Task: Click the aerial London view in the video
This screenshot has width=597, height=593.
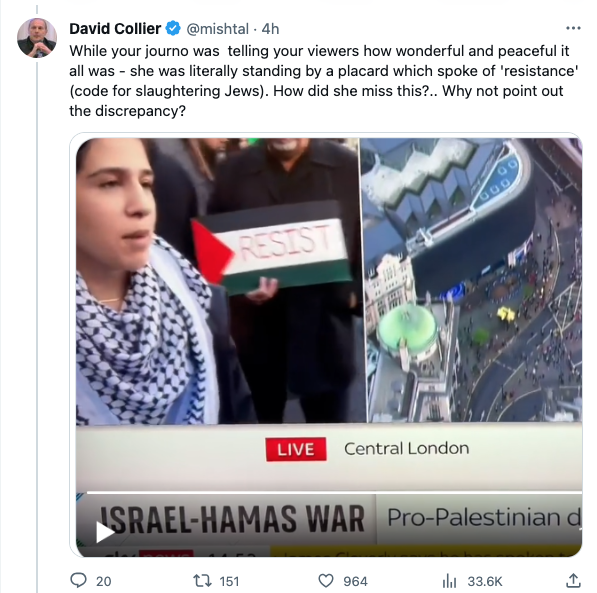Action: pos(472,280)
